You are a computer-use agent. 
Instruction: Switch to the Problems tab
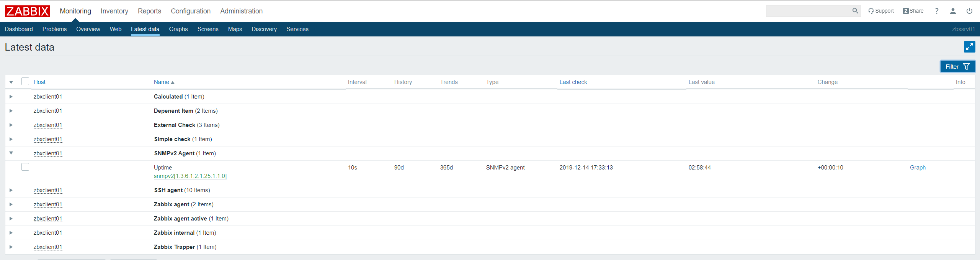click(x=54, y=29)
